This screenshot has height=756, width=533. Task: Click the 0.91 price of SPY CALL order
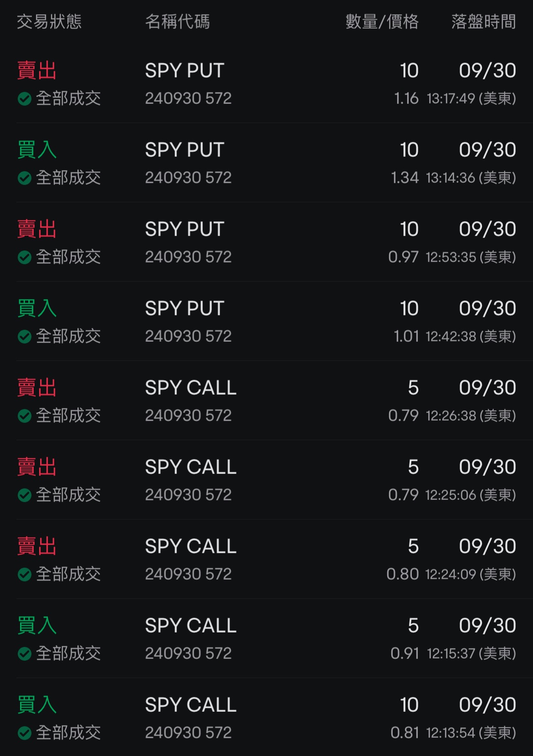(x=405, y=653)
